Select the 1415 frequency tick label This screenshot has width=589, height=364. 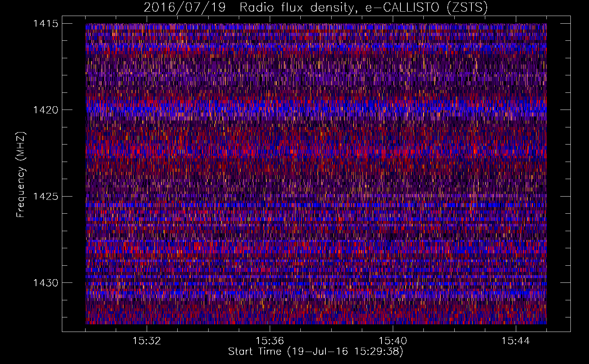tap(46, 24)
